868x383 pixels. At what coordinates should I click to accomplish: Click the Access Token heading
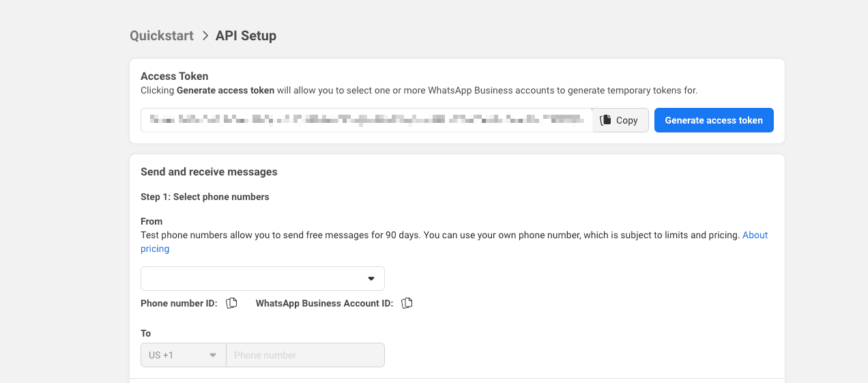[x=175, y=76]
